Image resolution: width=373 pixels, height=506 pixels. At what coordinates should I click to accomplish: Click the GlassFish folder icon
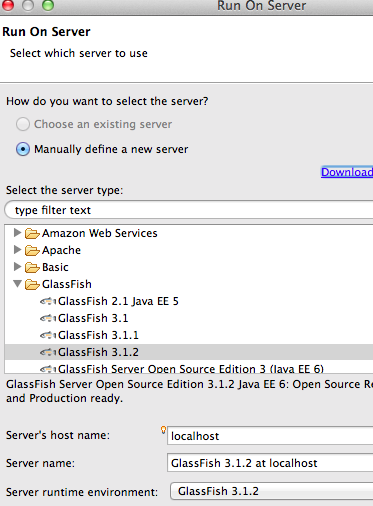(32, 284)
